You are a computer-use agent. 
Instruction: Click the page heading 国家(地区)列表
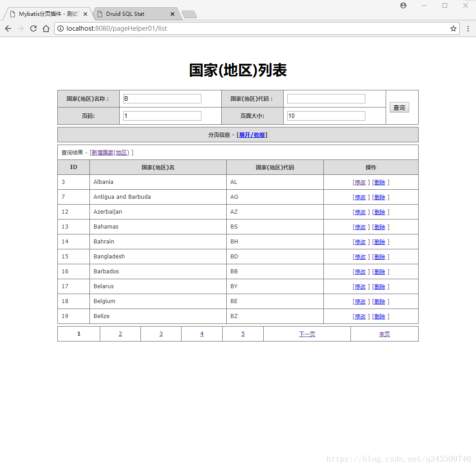(x=238, y=70)
